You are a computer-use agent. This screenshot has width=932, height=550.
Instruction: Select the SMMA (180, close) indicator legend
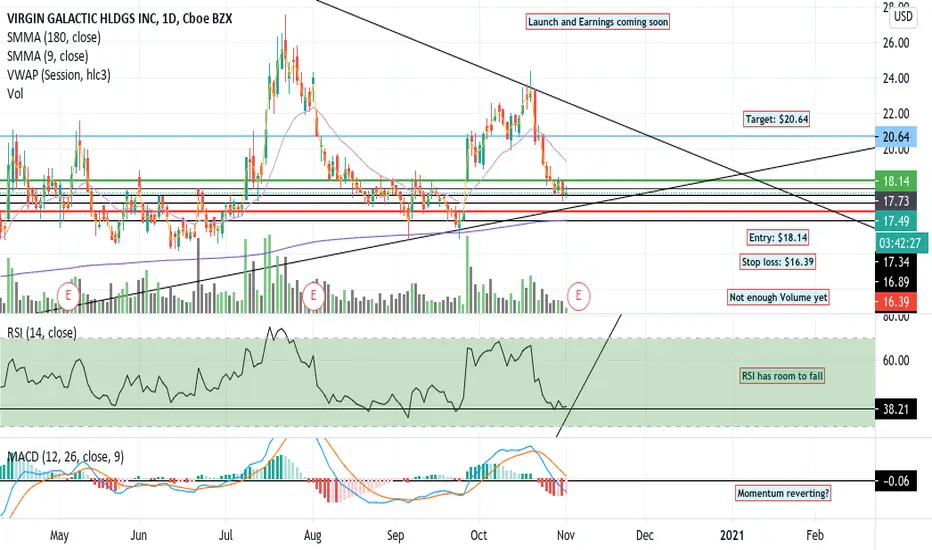(x=53, y=37)
